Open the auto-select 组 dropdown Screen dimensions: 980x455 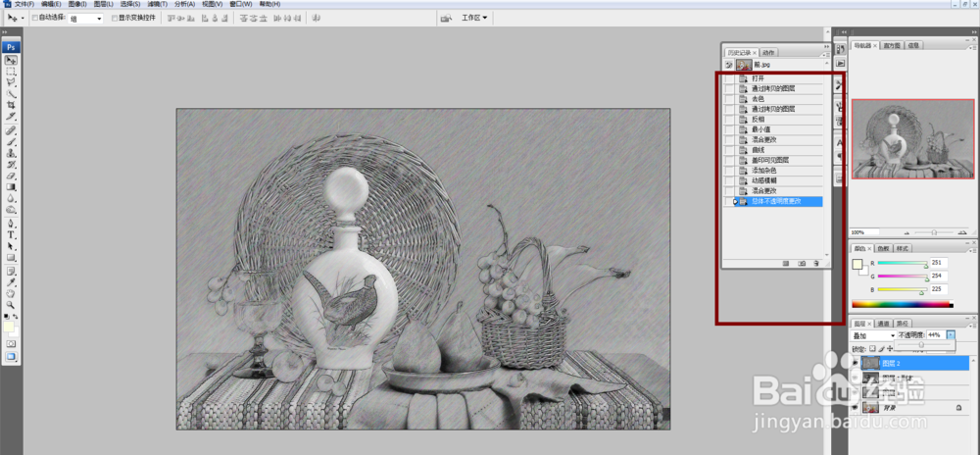point(85,19)
